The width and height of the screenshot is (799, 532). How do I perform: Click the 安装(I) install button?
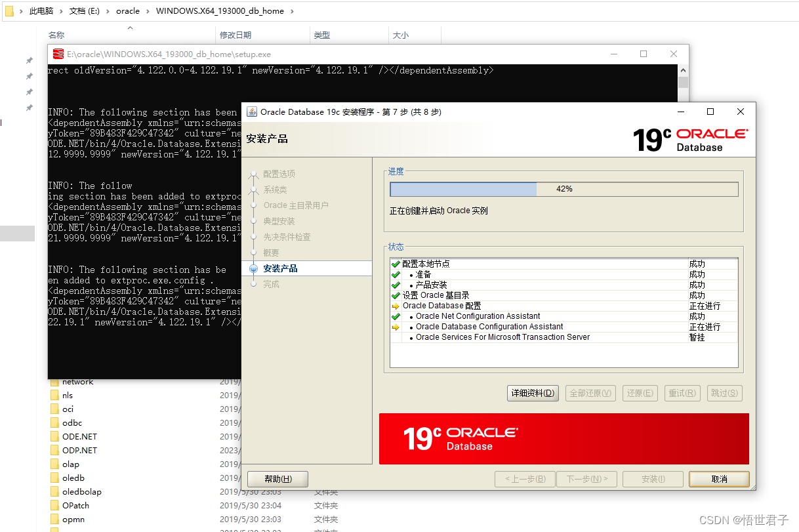pyautogui.click(x=653, y=479)
